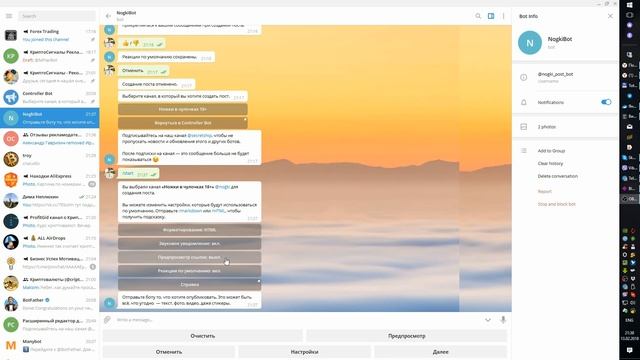Open the Manybot chat
The width and height of the screenshot is (640, 360).
click(x=49, y=345)
